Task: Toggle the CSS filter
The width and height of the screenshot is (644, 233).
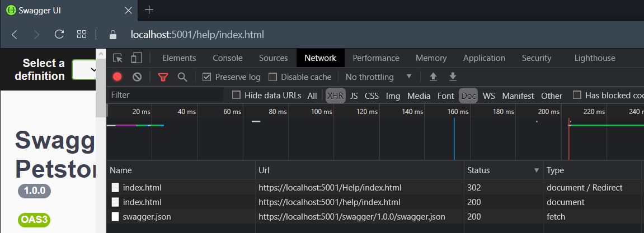Action: click(372, 96)
